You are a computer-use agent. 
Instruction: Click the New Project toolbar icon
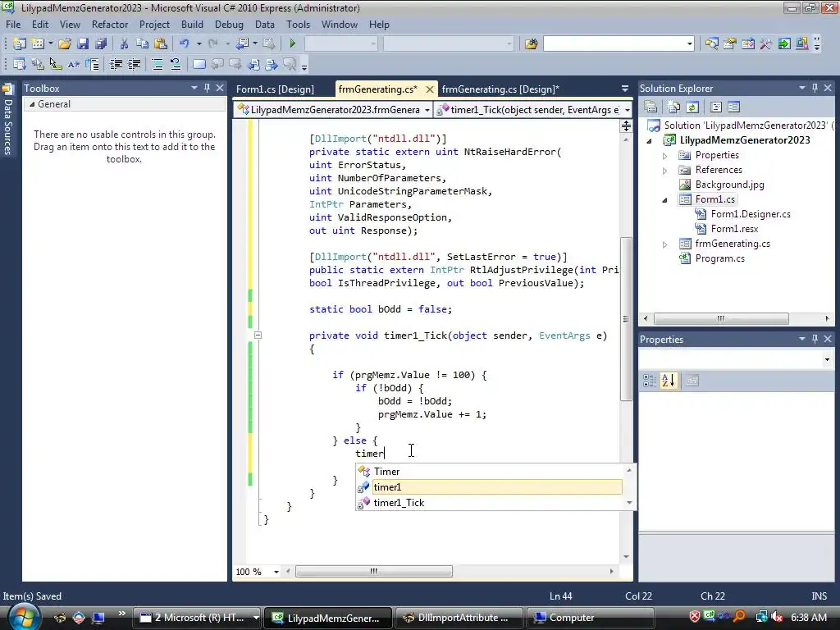tap(20, 43)
